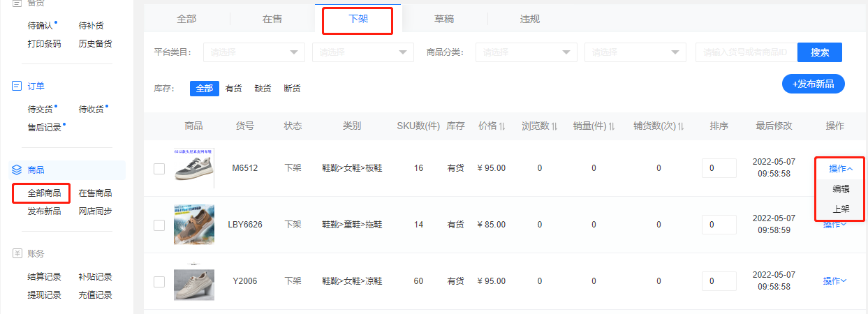Tick the checkbox for product Y2006
Viewport: 868px width, 314px height.
tap(159, 281)
